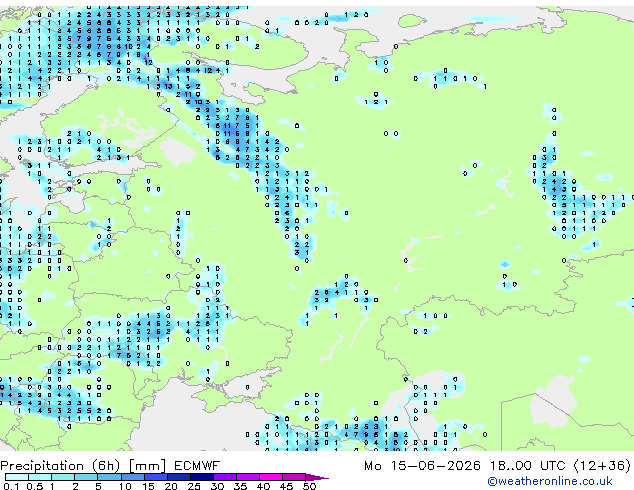The image size is (634, 490).
Task: Click the '0.1' legend scale label
Action: (x=11, y=486)
